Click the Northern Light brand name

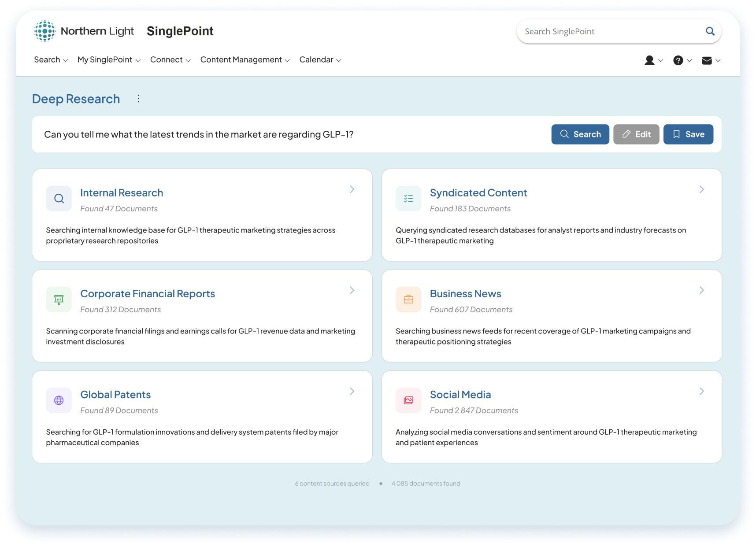click(x=97, y=31)
